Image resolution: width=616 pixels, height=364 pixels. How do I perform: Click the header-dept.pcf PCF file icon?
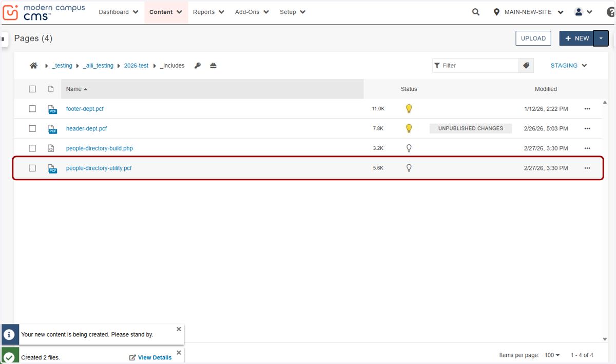[x=52, y=128]
